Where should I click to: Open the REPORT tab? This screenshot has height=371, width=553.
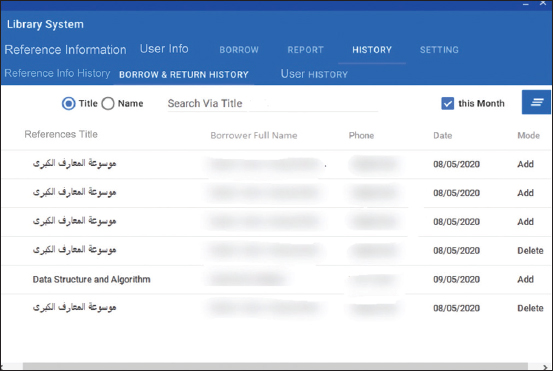click(x=305, y=50)
